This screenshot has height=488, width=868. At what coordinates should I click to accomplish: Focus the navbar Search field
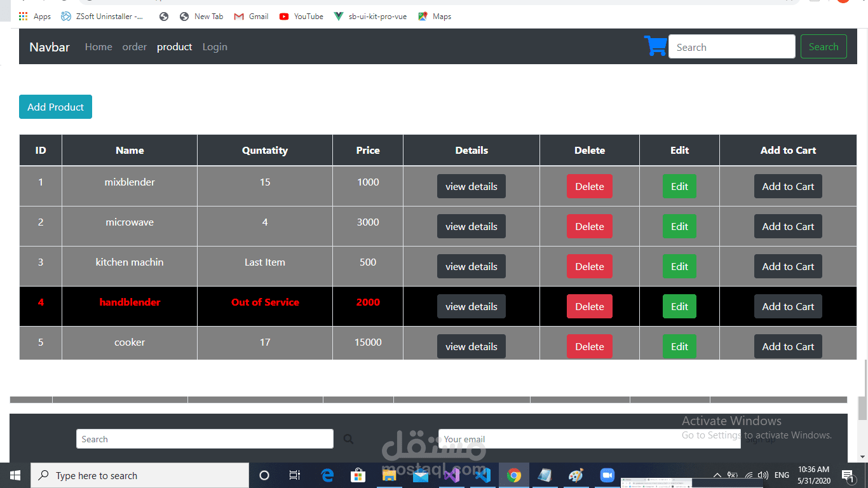[x=731, y=47]
